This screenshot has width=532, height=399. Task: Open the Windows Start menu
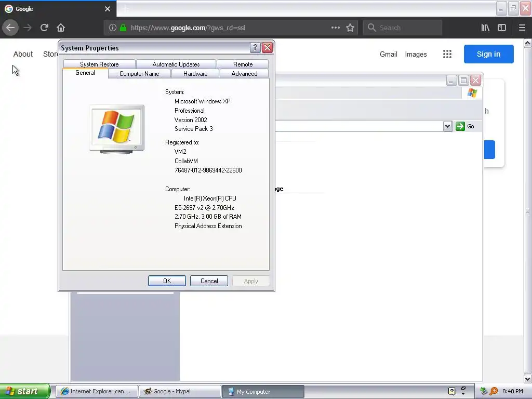(x=24, y=391)
